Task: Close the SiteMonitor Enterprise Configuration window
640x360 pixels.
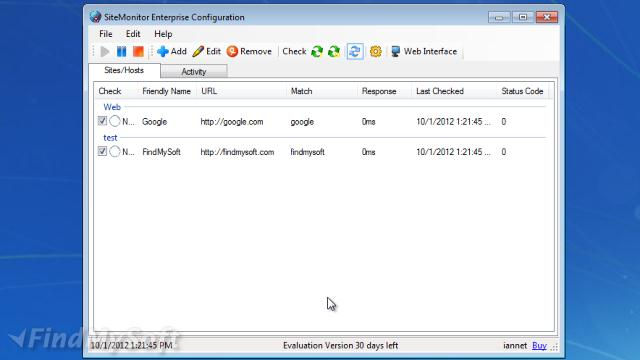Action: coord(547,17)
